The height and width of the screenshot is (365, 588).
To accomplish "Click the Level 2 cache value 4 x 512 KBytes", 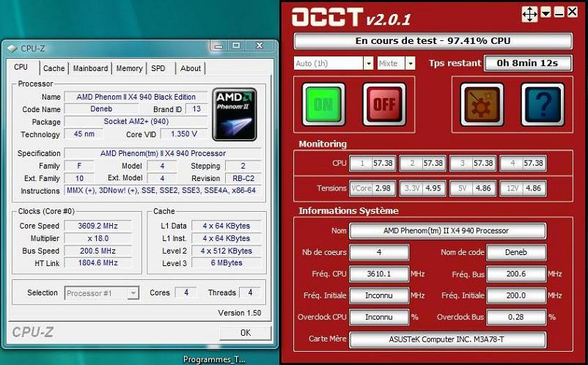I will pyautogui.click(x=227, y=251).
